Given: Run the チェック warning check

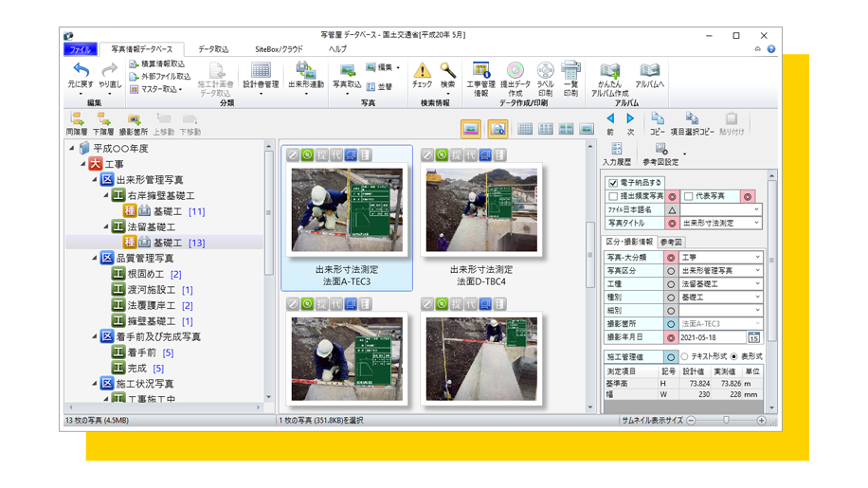Looking at the screenshot, I should (x=422, y=75).
